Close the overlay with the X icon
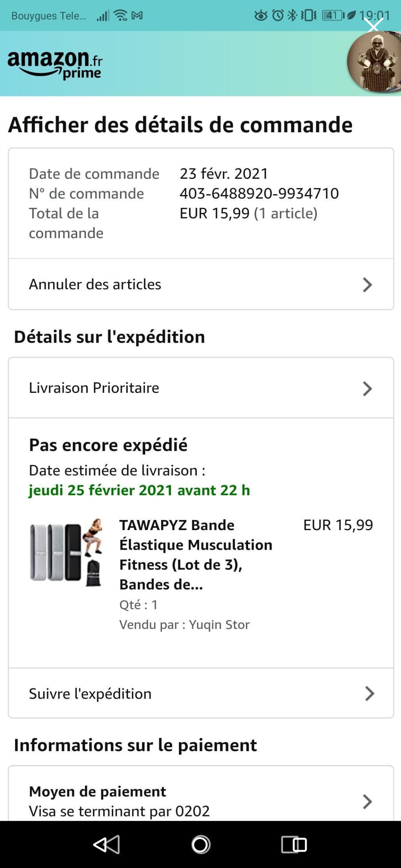 (x=373, y=25)
